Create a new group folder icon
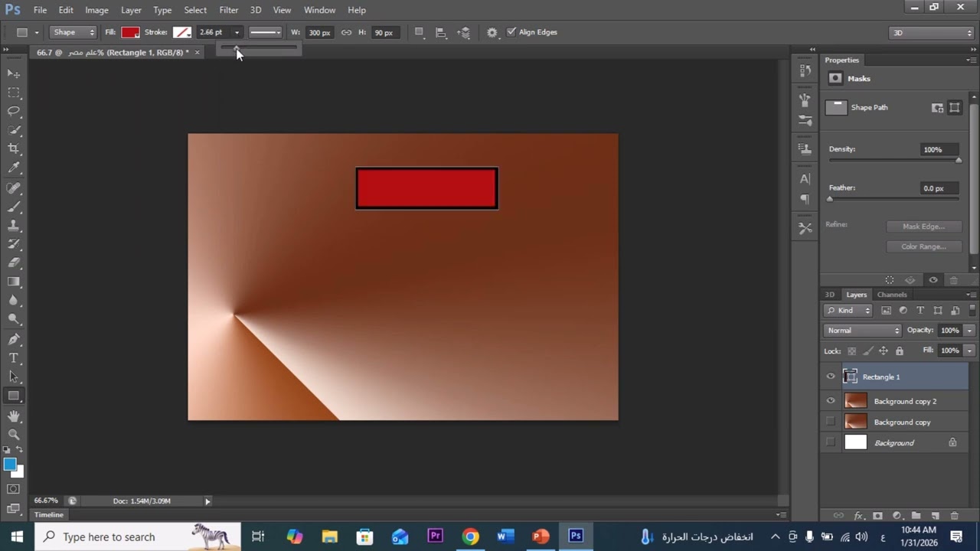 [x=916, y=516]
